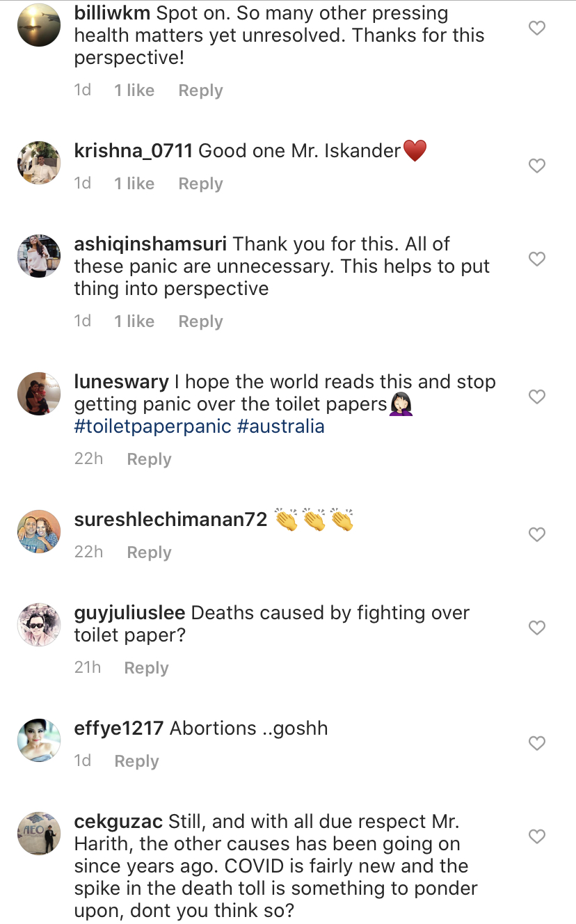Heart effye1217's comment
Screen dimensions: 576x924
[x=536, y=744]
